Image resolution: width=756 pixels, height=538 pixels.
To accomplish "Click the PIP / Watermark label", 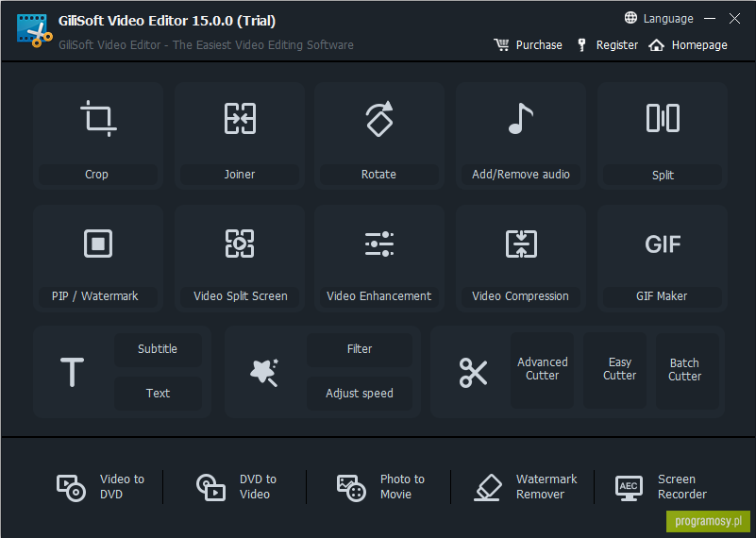I will [98, 296].
